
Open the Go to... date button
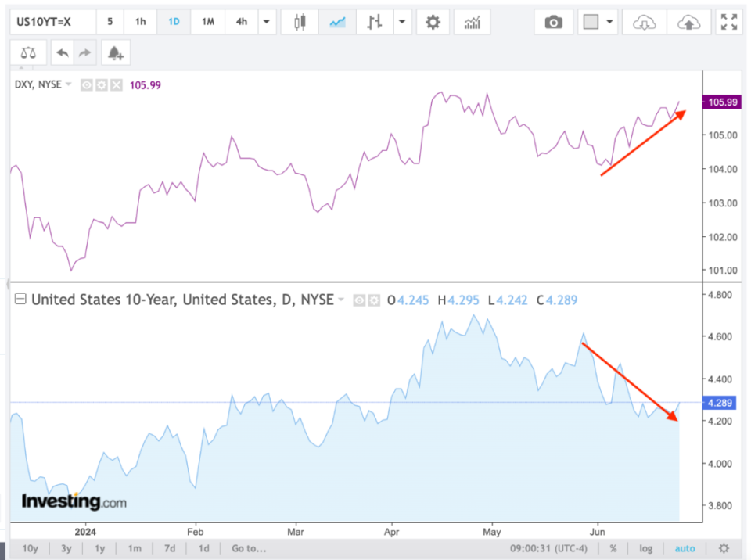249,548
